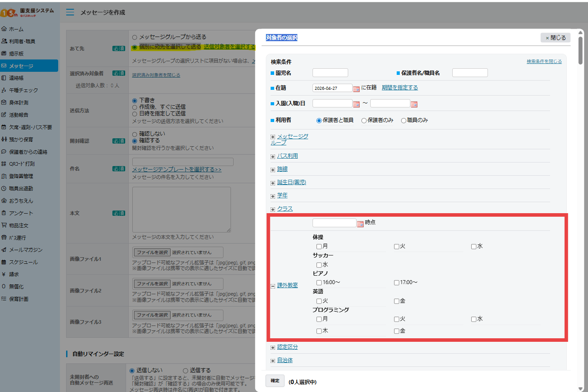This screenshot has height=392, width=588.
Task: Select the 保護者のみ radio button
Action: click(x=365, y=120)
